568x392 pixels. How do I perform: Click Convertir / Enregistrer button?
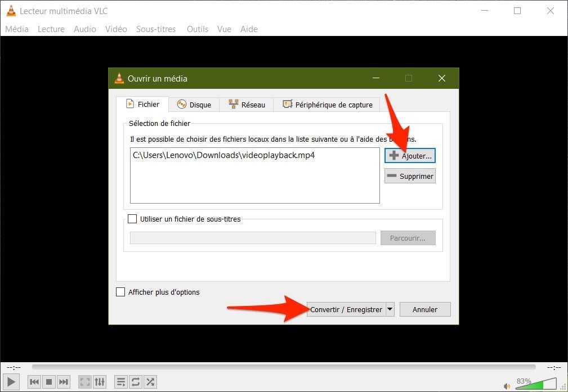click(346, 309)
